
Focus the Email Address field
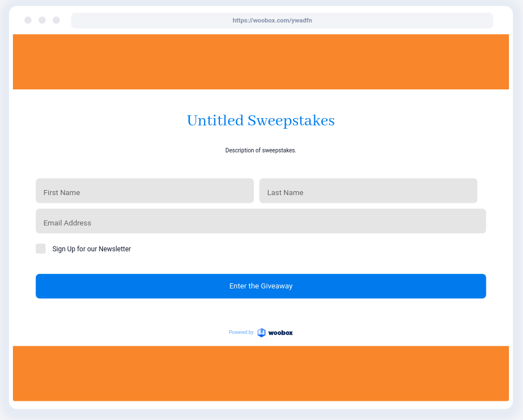(x=260, y=222)
